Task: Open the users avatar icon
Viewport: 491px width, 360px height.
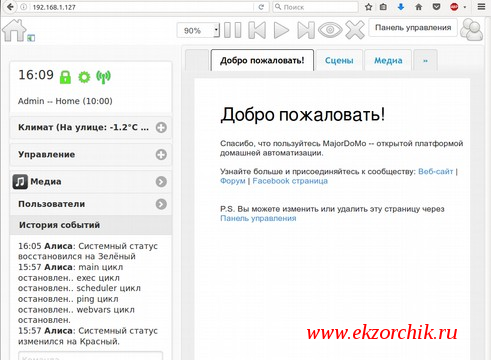Action: tap(471, 30)
